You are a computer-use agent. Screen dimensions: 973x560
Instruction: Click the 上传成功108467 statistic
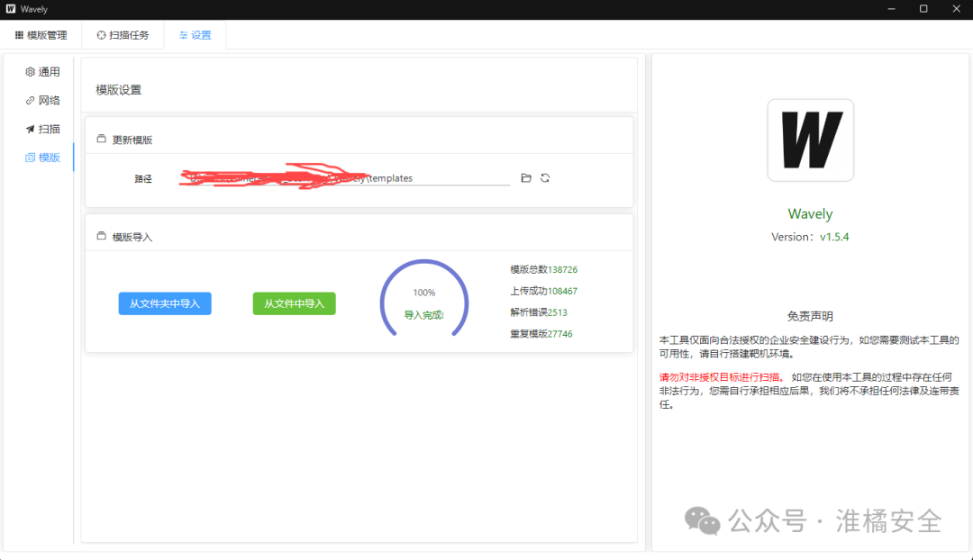coord(543,291)
